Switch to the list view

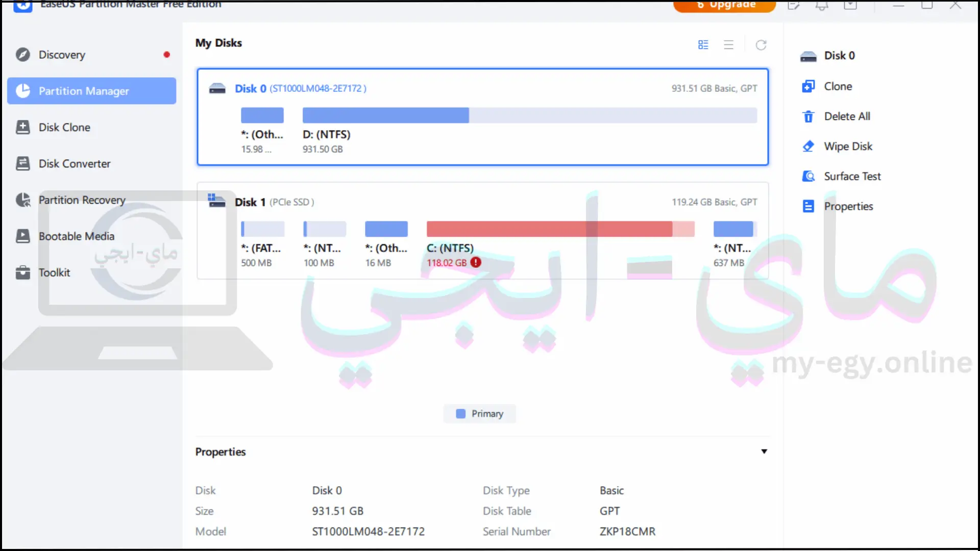[x=729, y=45]
